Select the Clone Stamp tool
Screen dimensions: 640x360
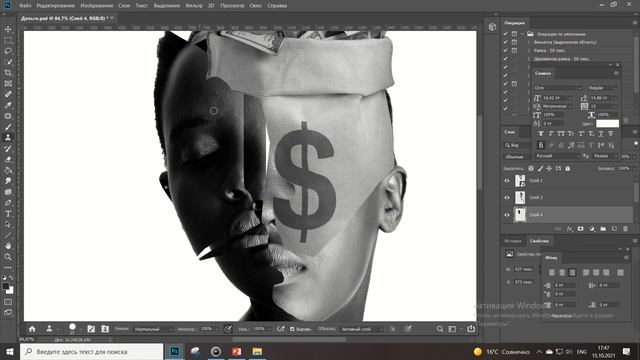click(8, 138)
